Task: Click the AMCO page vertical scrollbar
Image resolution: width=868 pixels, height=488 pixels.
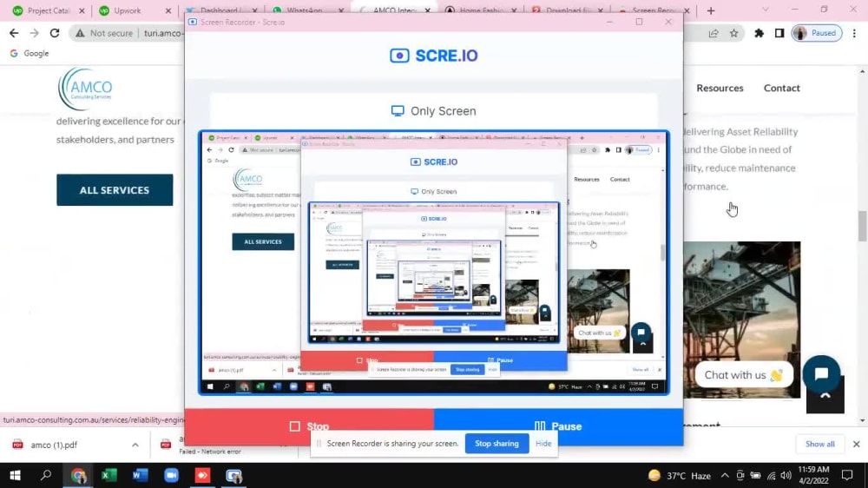Action: pos(863,226)
